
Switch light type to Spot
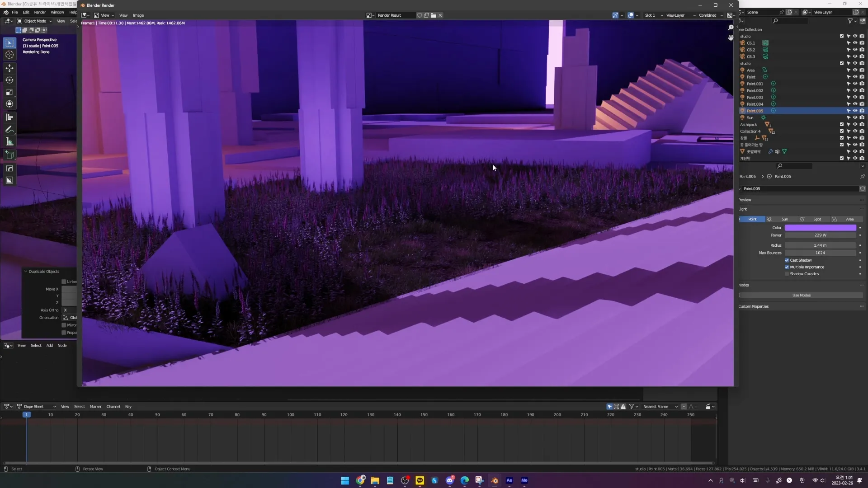click(x=817, y=219)
